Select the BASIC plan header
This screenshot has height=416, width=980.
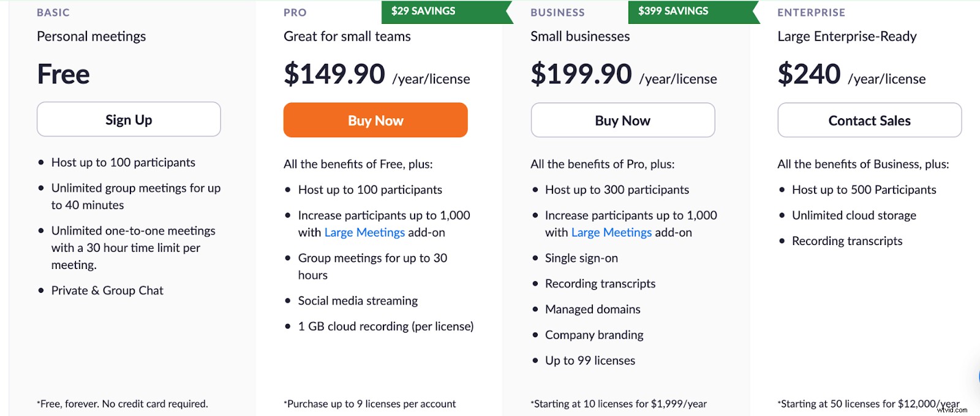pos(53,12)
